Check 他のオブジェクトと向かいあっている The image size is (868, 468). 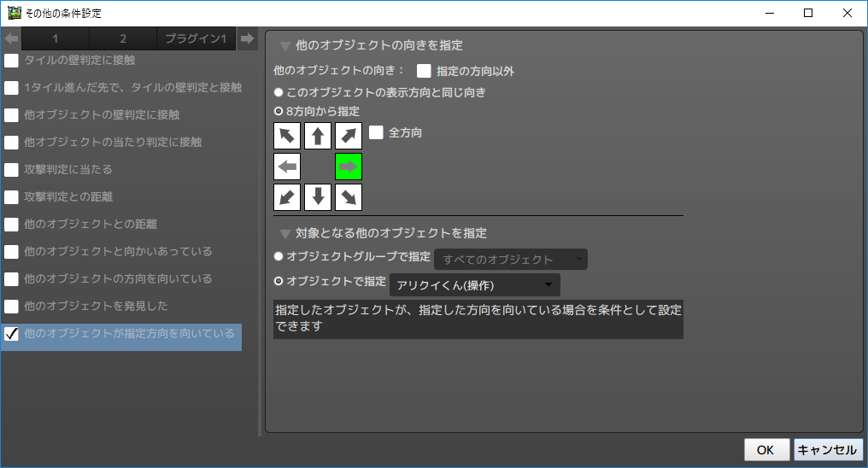[x=11, y=252]
